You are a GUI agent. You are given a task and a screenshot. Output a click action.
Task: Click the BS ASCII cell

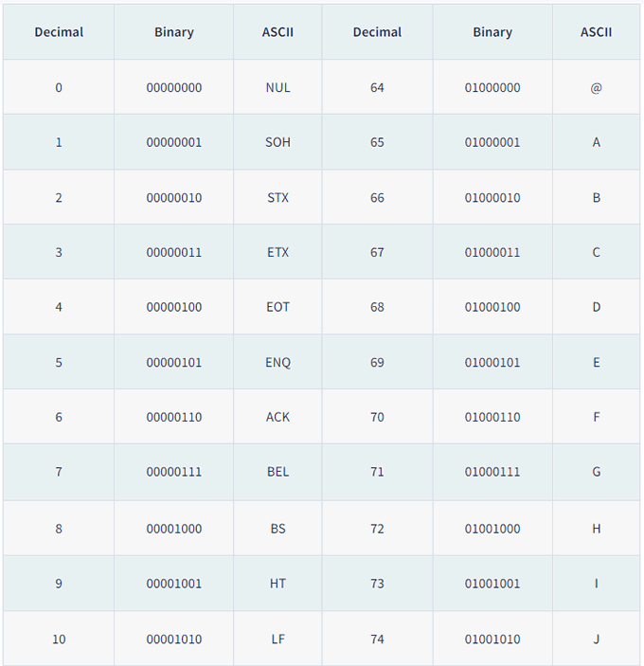coord(277,529)
